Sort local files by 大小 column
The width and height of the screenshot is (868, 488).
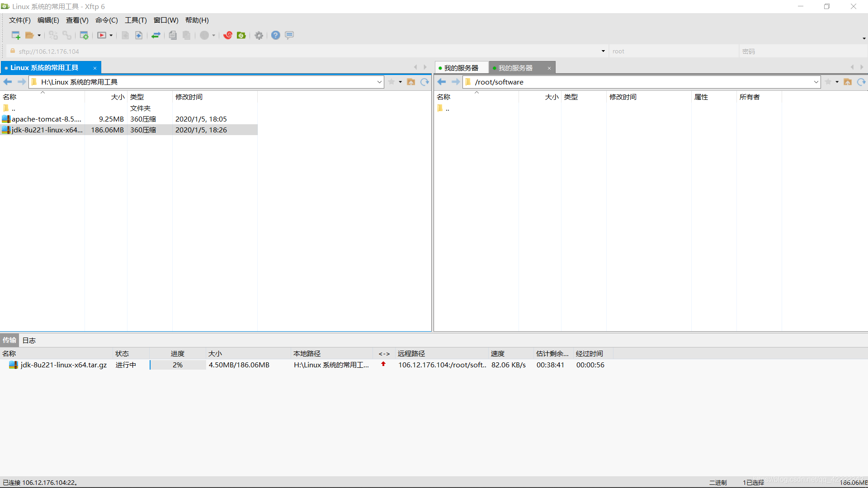[106, 97]
